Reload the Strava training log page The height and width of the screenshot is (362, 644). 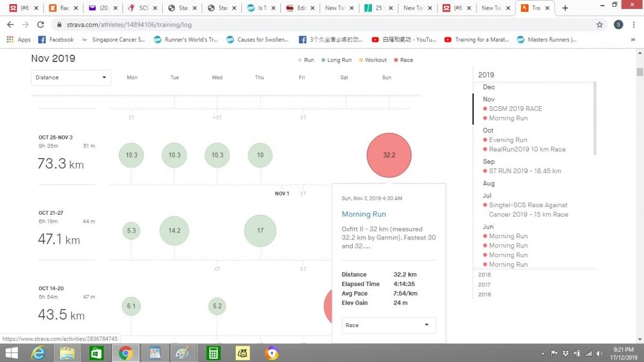click(x=40, y=25)
